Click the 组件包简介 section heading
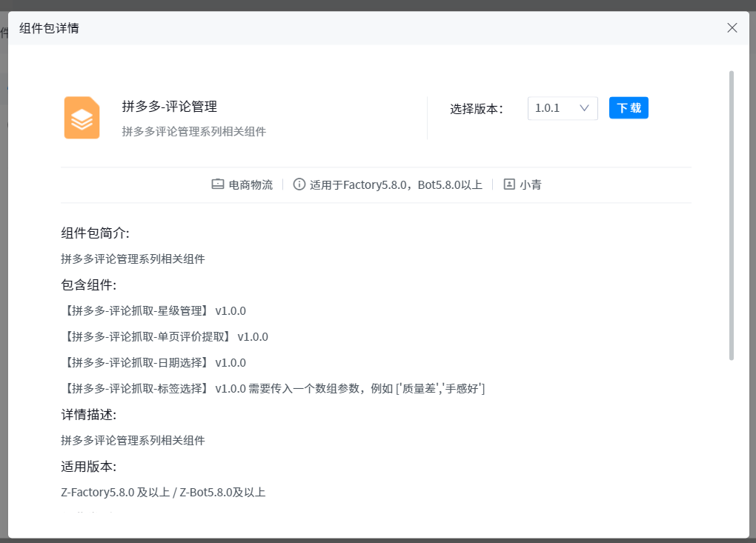The image size is (756, 543). tap(95, 233)
